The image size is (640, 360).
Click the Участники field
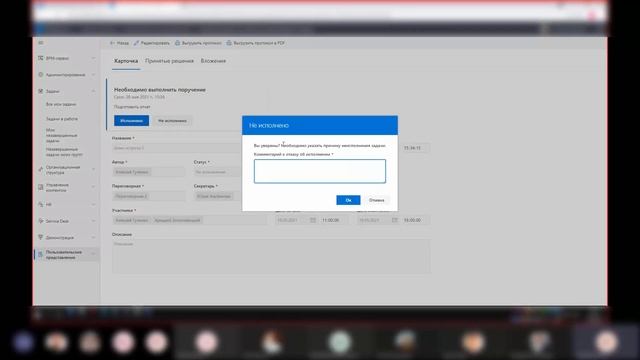tap(189, 220)
